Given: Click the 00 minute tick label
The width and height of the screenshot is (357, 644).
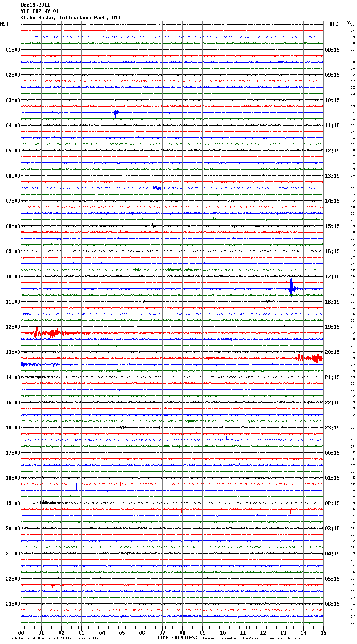Looking at the screenshot, I should (x=21, y=633).
